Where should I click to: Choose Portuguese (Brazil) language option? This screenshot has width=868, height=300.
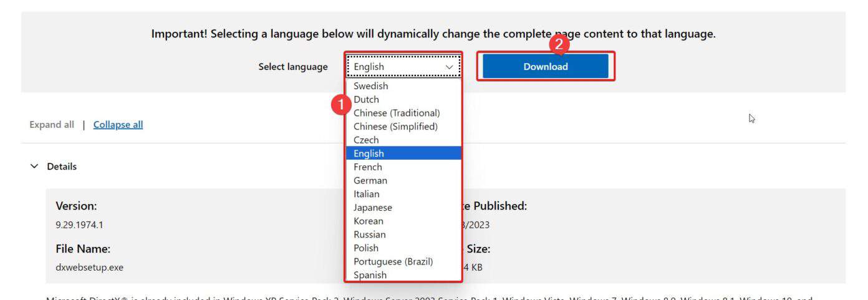[393, 261]
